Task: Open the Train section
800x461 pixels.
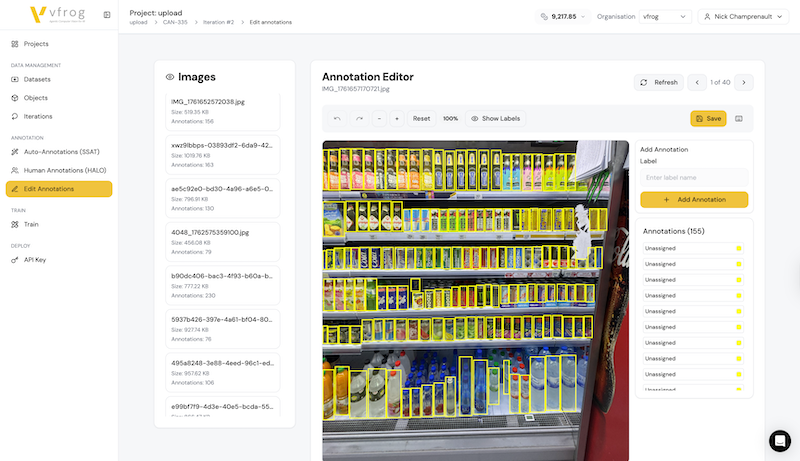Action: click(31, 224)
